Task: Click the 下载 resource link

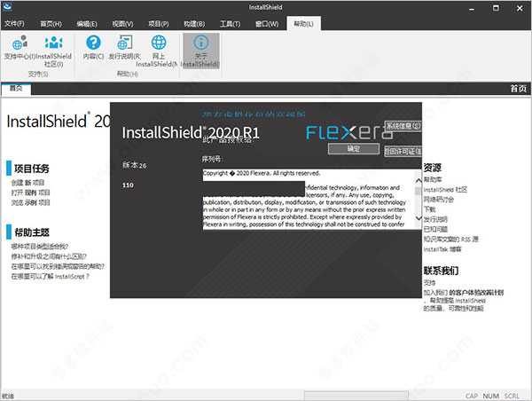Action: (429, 209)
